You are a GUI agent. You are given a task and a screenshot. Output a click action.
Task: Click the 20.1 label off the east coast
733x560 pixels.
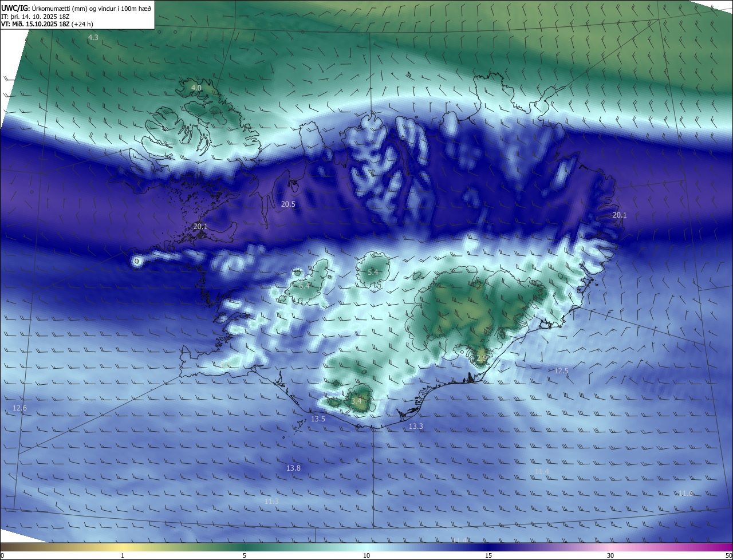(x=620, y=215)
